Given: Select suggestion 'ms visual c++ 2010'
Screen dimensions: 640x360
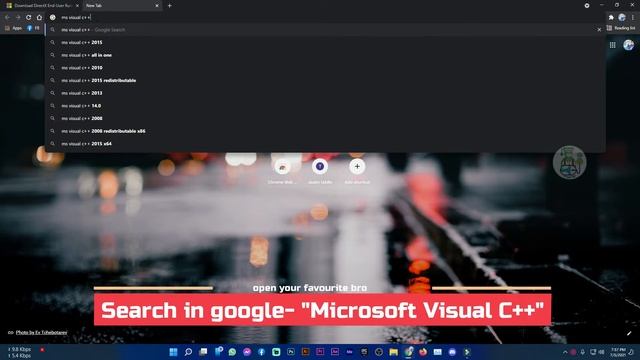Looking at the screenshot, I should point(324,68).
